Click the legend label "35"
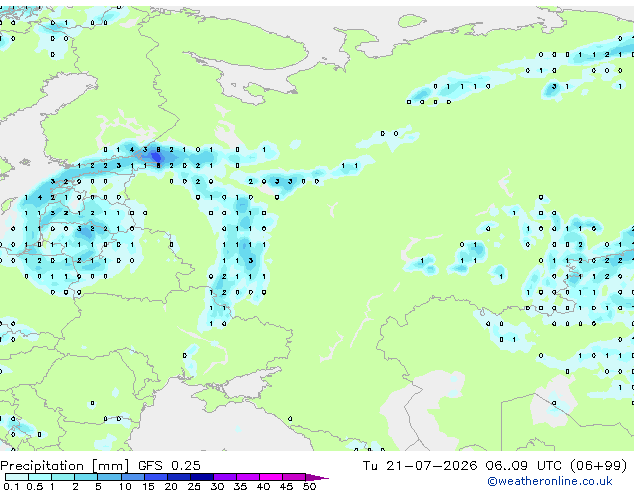The width and height of the screenshot is (634, 490). coord(240,486)
